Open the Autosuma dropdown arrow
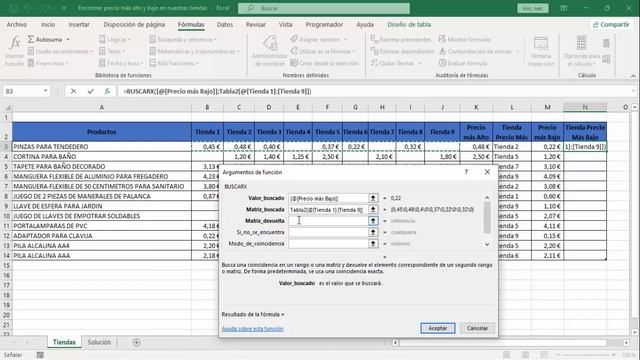 68,40
